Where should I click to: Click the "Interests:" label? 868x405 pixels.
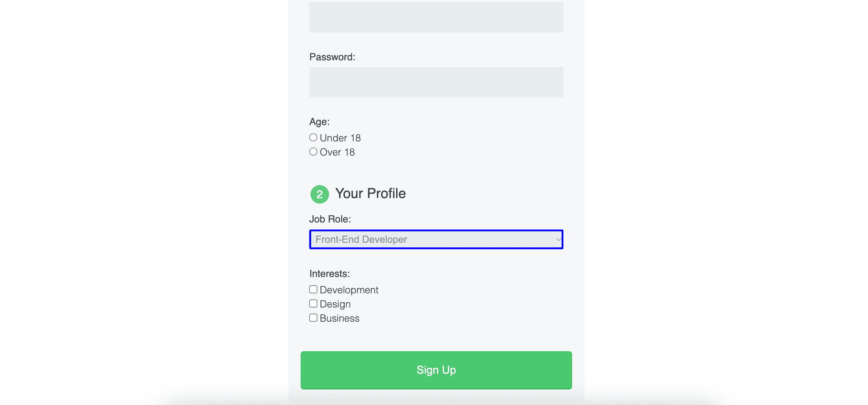click(330, 273)
